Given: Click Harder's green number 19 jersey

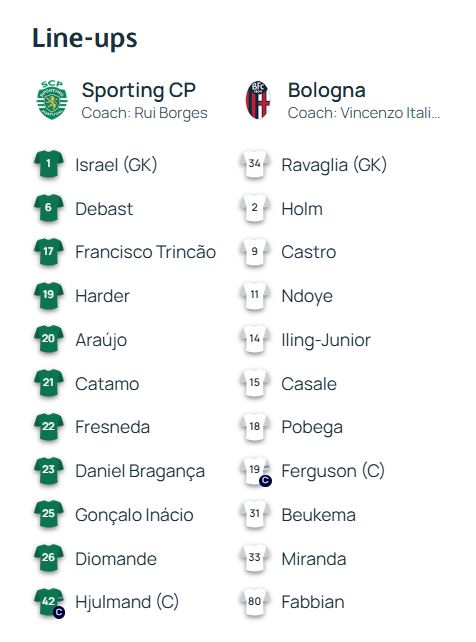Looking at the screenshot, I should (49, 296).
